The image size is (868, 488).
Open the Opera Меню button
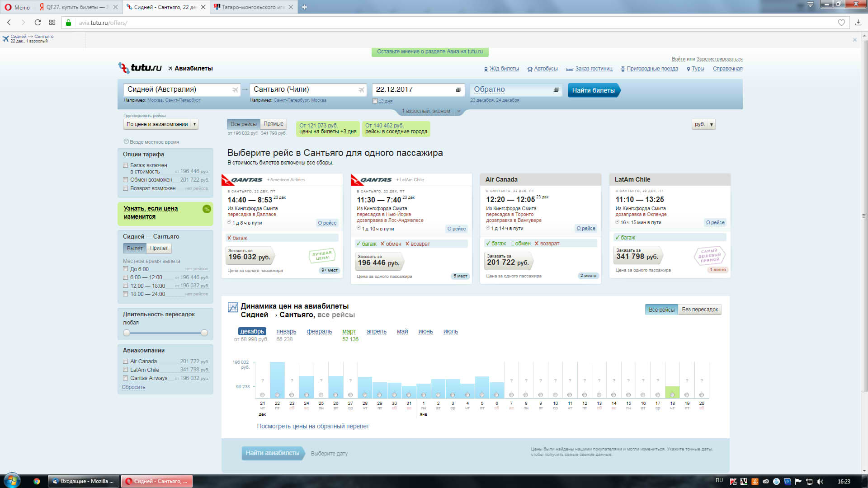coord(17,7)
